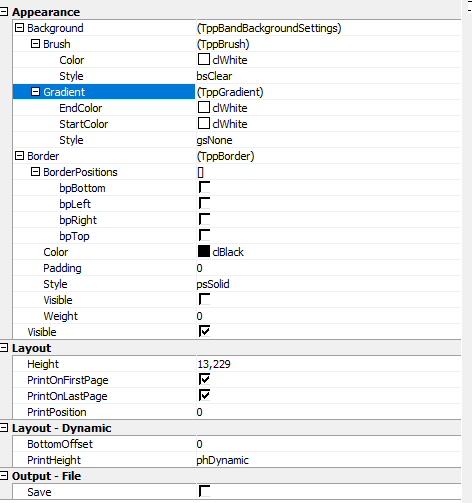Tick the bpTop checkbox
This screenshot has height=503, width=472.
click(x=204, y=235)
